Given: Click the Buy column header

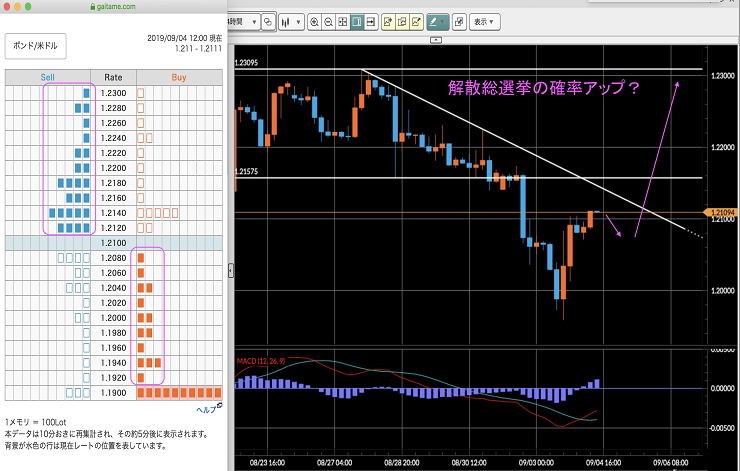Looking at the screenshot, I should [x=179, y=77].
